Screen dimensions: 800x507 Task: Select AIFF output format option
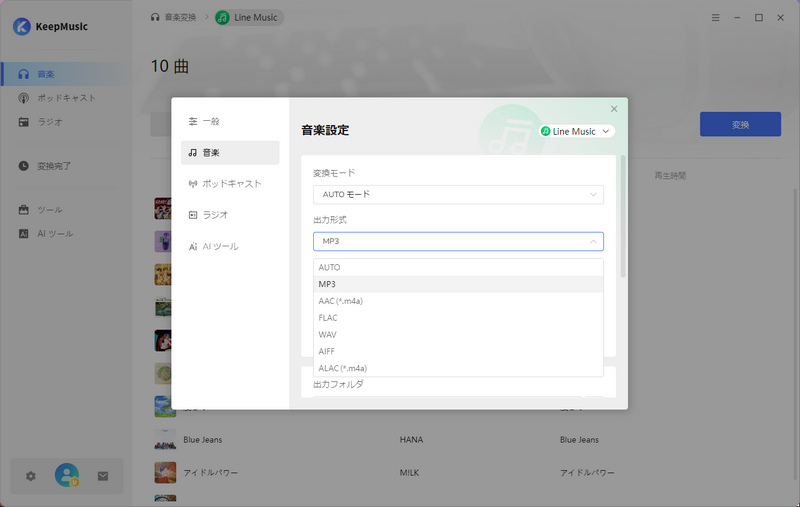click(458, 351)
